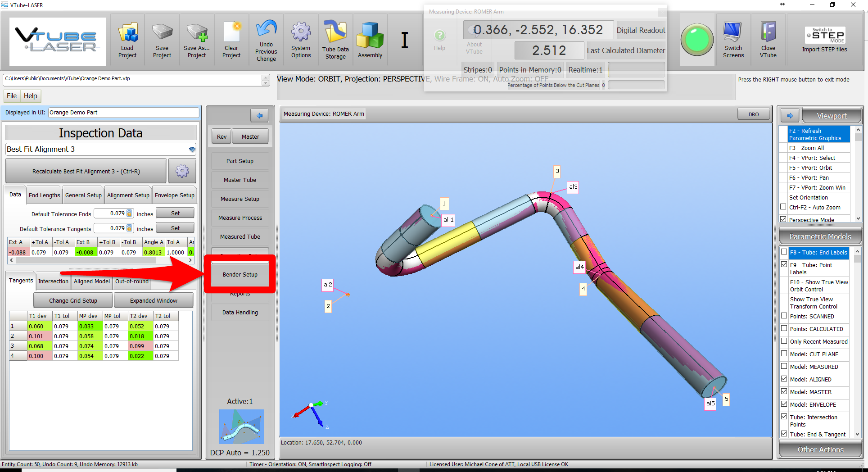The width and height of the screenshot is (868, 472).
Task: Click calculator icon beside Tolerance Tangents value
Action: (x=130, y=228)
